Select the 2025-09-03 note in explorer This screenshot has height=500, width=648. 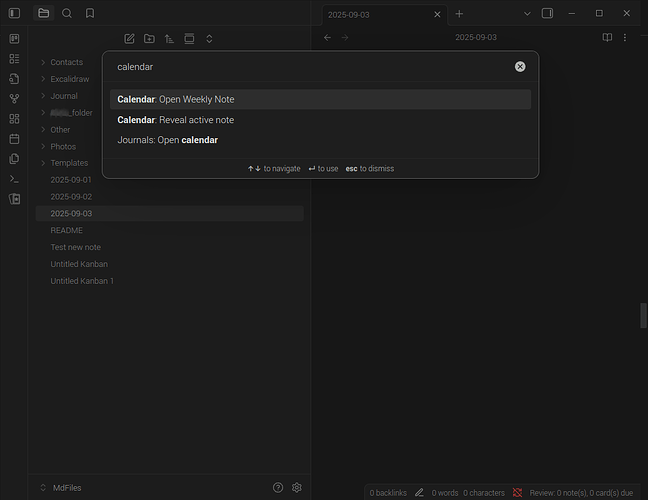point(169,213)
